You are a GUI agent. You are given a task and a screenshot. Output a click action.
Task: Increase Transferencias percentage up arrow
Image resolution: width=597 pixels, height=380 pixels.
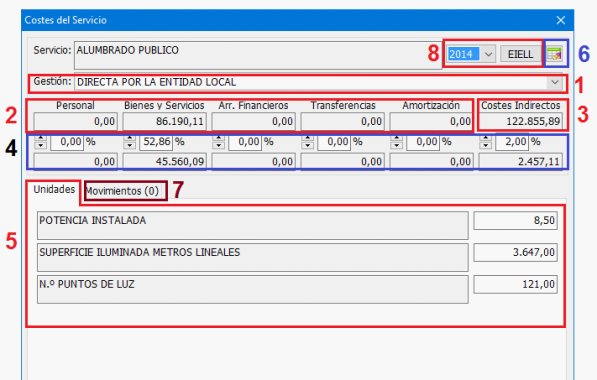307,138
